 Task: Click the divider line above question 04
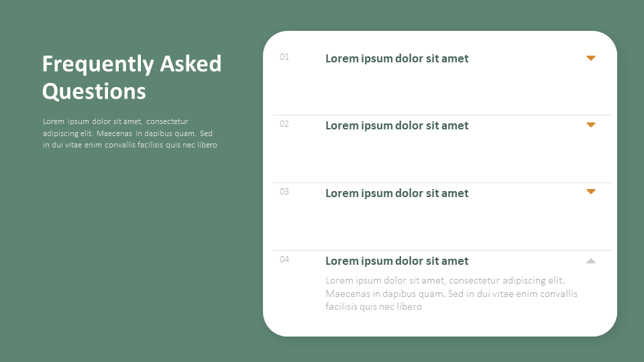442,250
